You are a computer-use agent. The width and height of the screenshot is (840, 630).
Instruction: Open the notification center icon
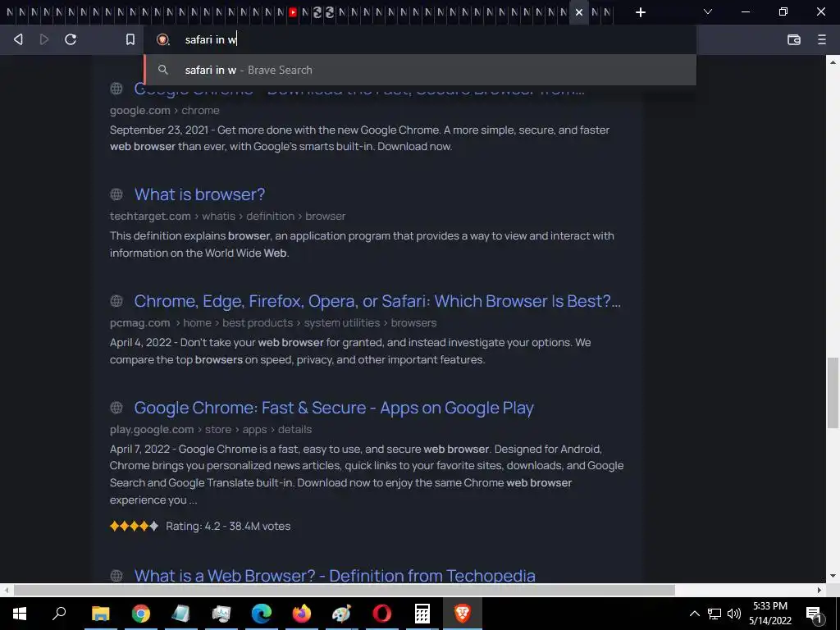[814, 614]
